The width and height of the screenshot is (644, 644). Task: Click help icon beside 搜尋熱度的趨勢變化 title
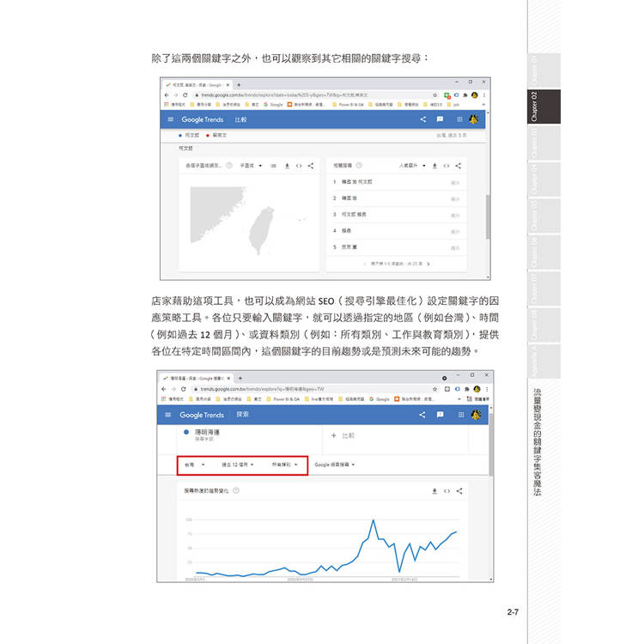(x=236, y=491)
